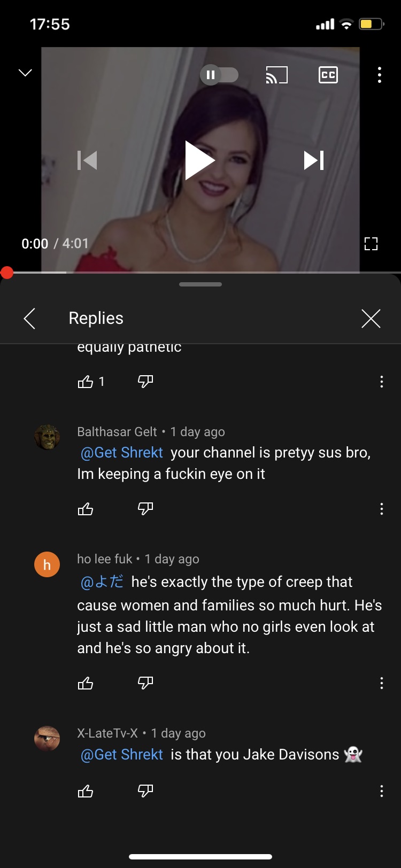Close the Replies panel
401x868 pixels.
[371, 319]
